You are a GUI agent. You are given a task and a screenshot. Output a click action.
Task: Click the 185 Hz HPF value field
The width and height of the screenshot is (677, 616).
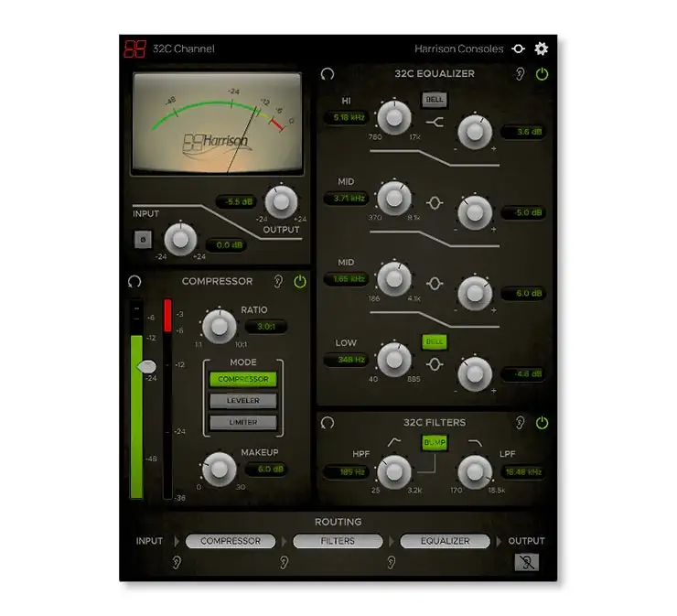click(x=347, y=472)
